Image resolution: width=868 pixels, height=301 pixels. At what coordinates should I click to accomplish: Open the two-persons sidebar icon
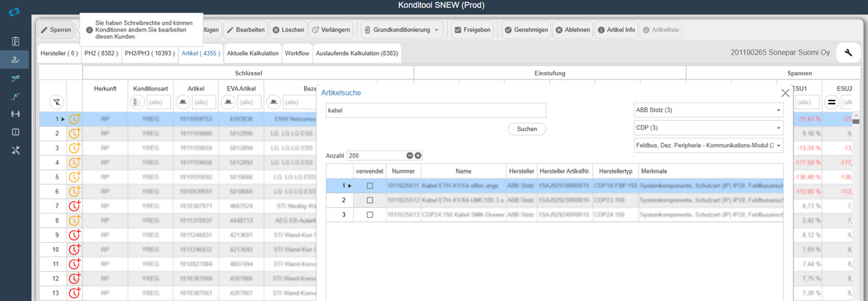15,114
